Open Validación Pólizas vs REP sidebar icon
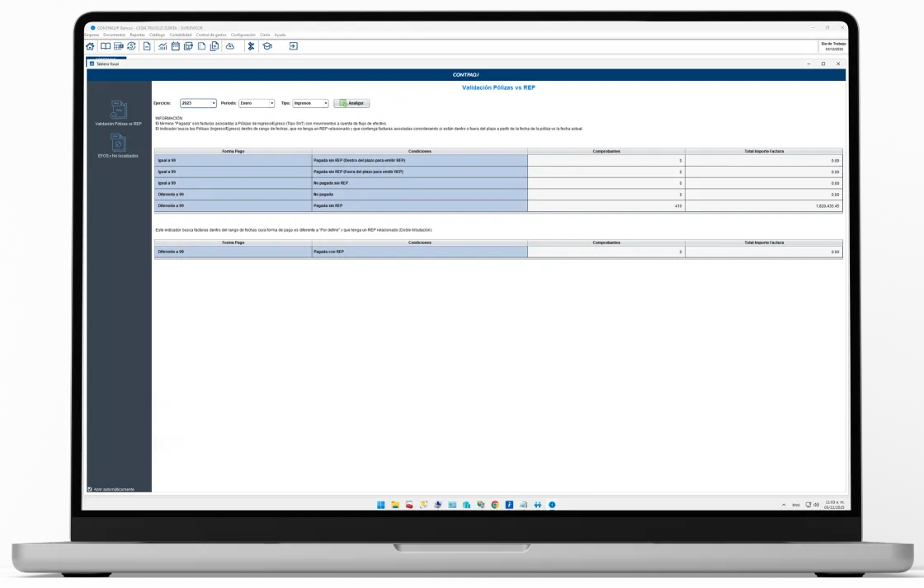924x588 pixels. click(x=119, y=112)
